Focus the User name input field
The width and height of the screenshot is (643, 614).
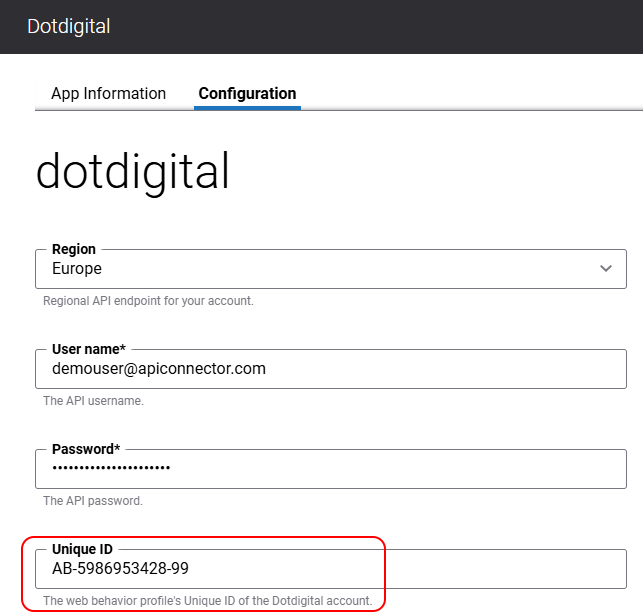pyautogui.click(x=331, y=369)
